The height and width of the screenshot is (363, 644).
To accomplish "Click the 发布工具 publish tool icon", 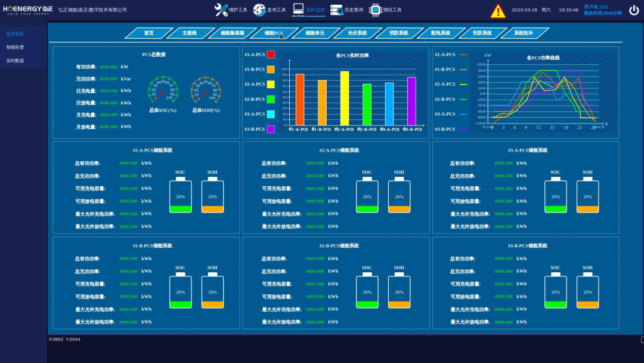I will [259, 10].
